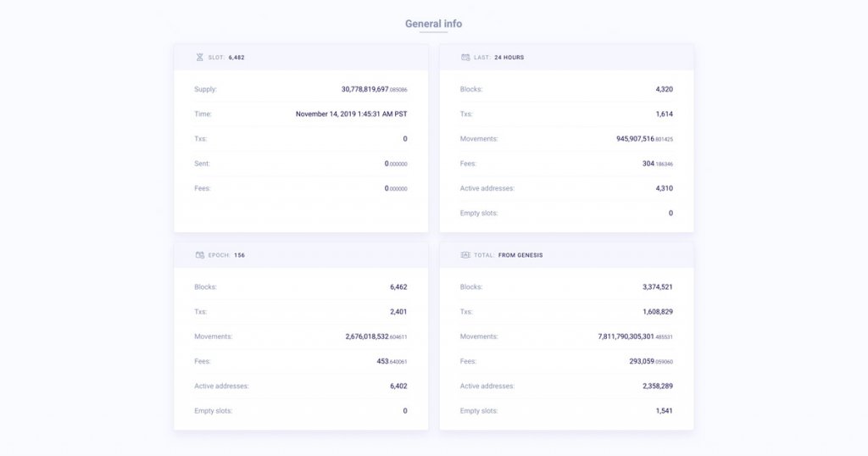The height and width of the screenshot is (456, 868).
Task: Click the hourglass icon beside Slot
Action: pyautogui.click(x=200, y=58)
